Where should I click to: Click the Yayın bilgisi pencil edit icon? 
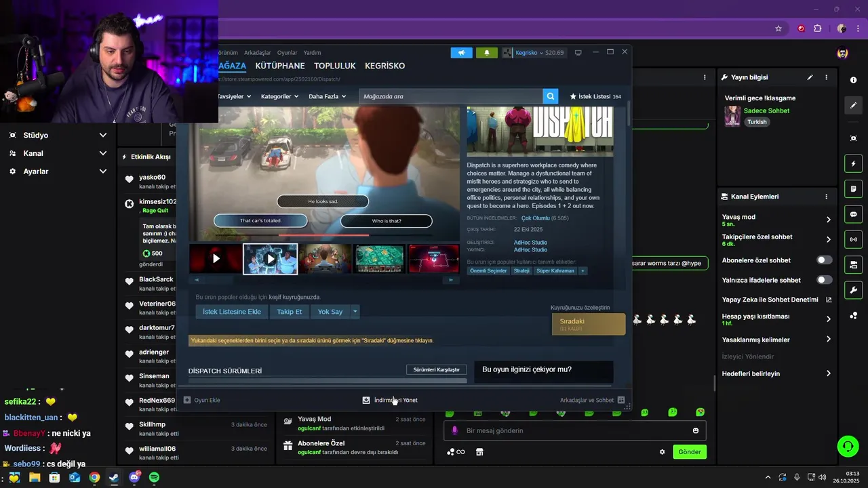click(810, 77)
